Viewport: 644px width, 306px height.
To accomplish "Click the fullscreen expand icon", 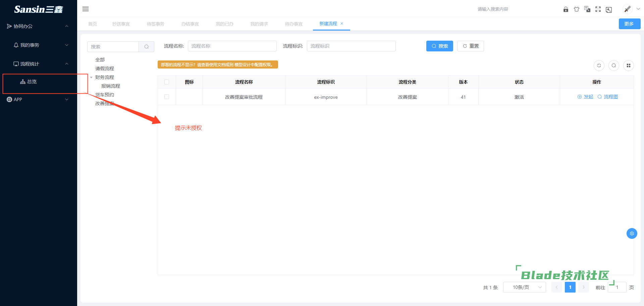I will point(598,9).
